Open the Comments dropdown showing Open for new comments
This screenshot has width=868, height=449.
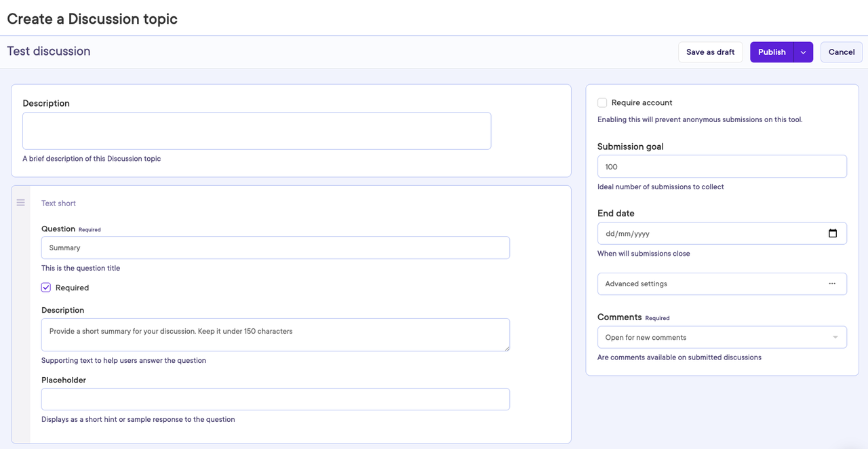tap(722, 336)
